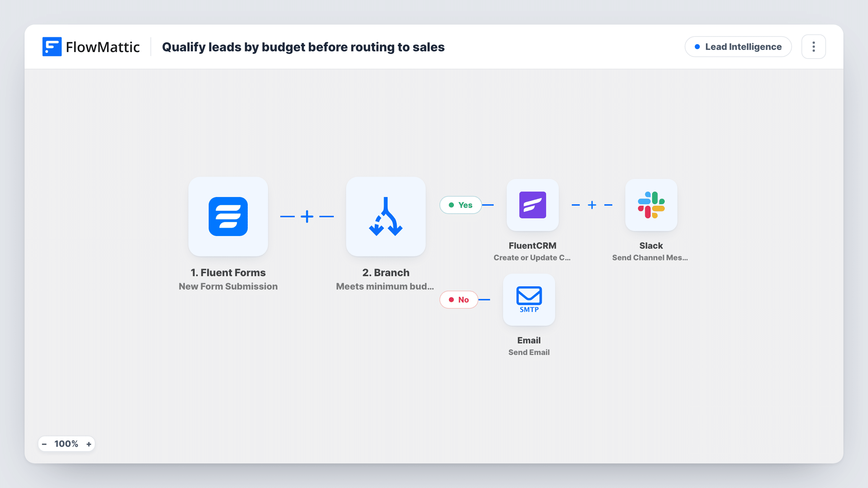Click the FlowMattic logo
Viewport: 868px width, 488px height.
coord(52,47)
